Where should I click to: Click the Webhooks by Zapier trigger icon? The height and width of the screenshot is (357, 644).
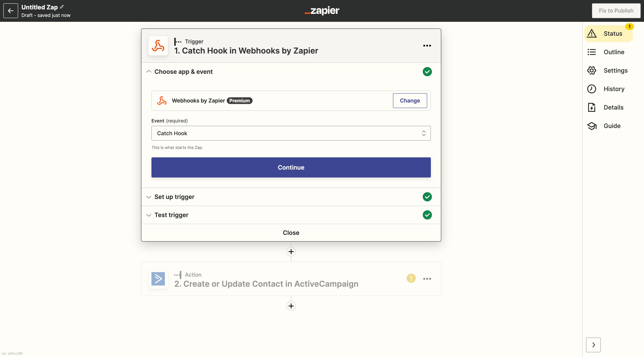158,46
